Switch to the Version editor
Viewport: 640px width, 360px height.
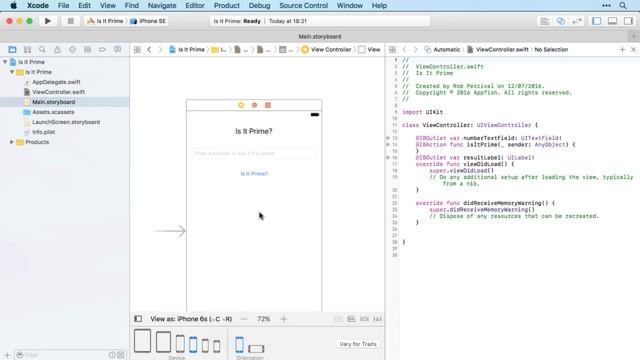click(x=577, y=21)
